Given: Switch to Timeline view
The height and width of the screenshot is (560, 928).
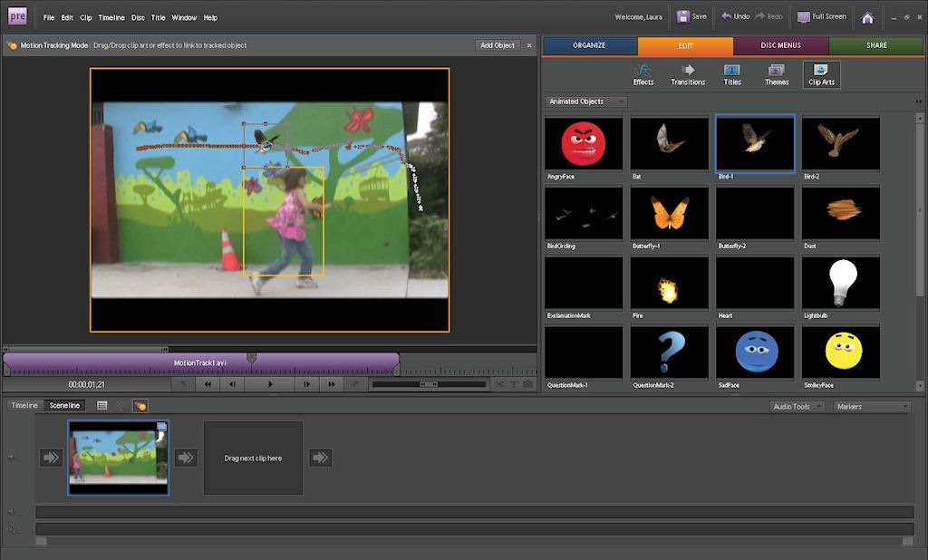Looking at the screenshot, I should 24,406.
